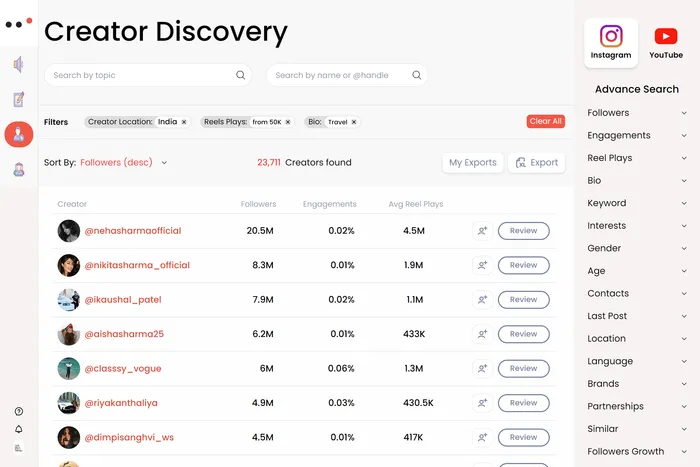This screenshot has height=467, width=700.
Task: Open notifications bell icon
Action: (18, 429)
